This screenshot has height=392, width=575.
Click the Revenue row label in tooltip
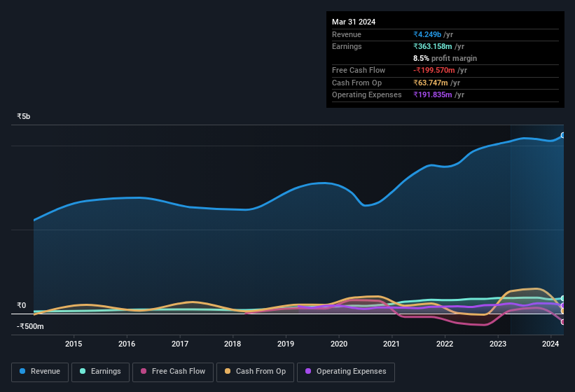[347, 34]
